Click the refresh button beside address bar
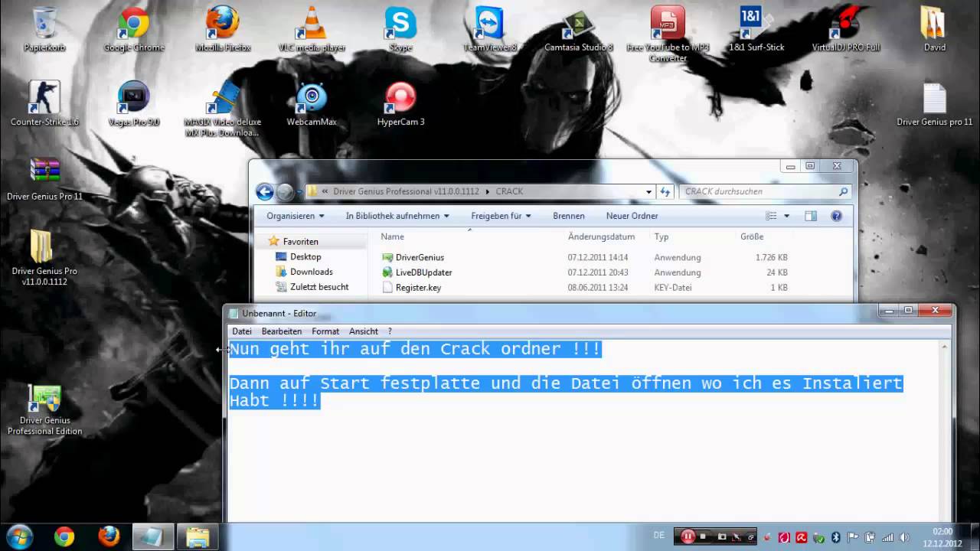 coord(665,192)
